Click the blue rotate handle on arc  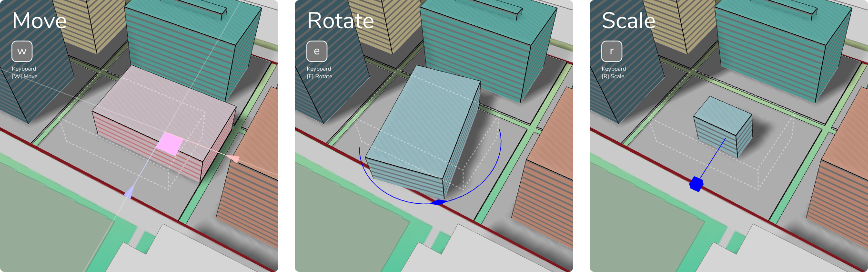pyautogui.click(x=438, y=202)
